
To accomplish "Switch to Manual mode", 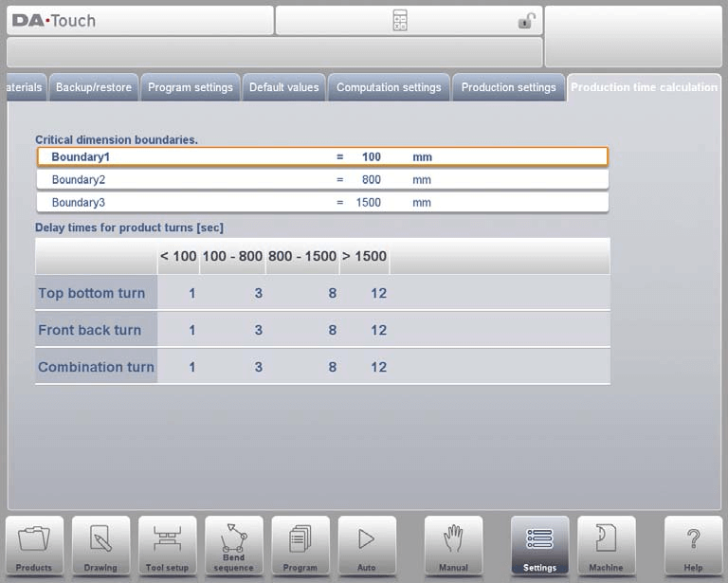I will (453, 544).
